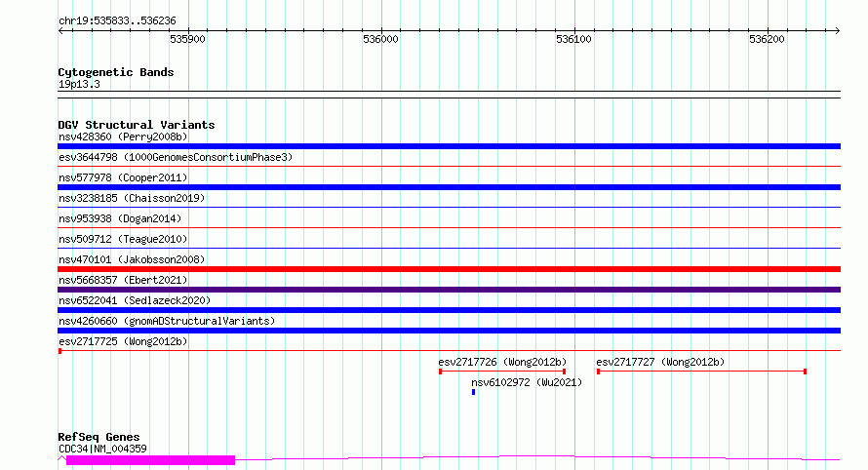Open nsv6522041 (Sedlazeck2020) label

(x=135, y=300)
